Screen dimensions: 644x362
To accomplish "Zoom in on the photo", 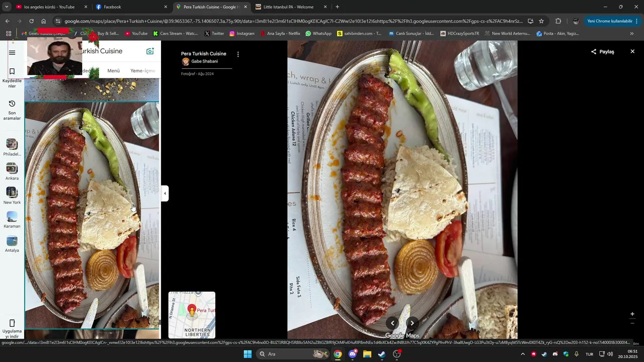I will pos(632,314).
